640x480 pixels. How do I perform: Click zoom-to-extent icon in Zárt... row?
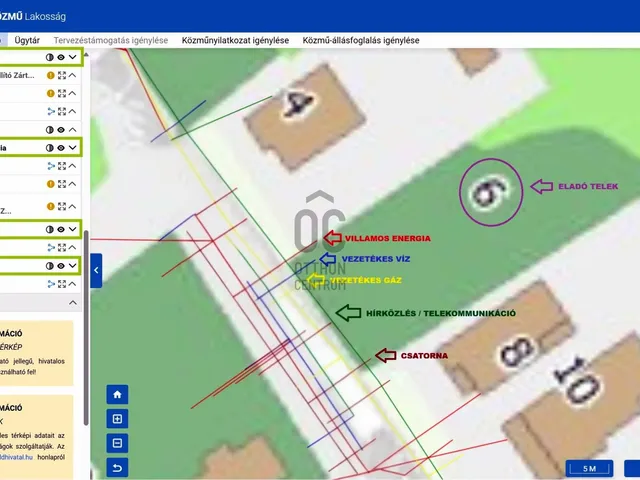(62, 75)
